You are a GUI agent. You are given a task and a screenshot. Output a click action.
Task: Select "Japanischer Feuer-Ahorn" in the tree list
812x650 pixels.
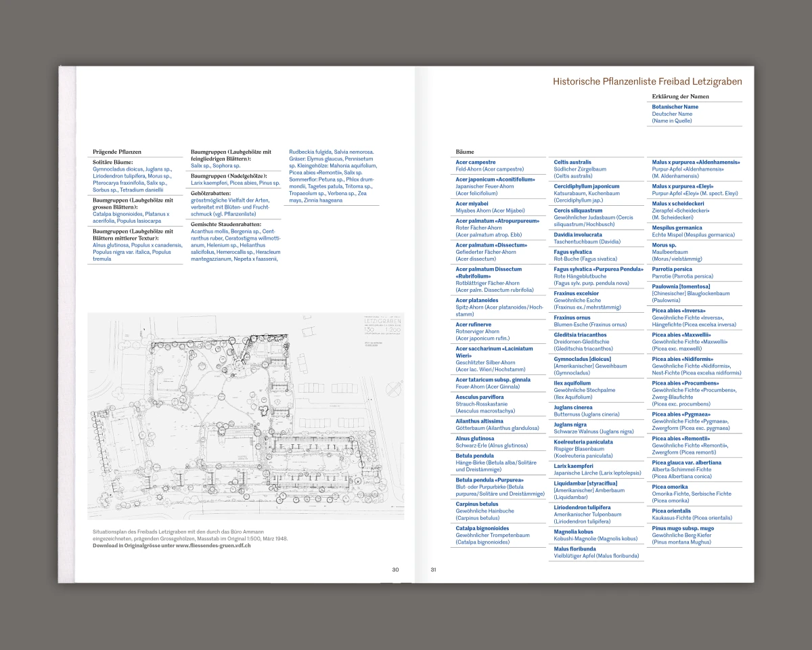(484, 186)
